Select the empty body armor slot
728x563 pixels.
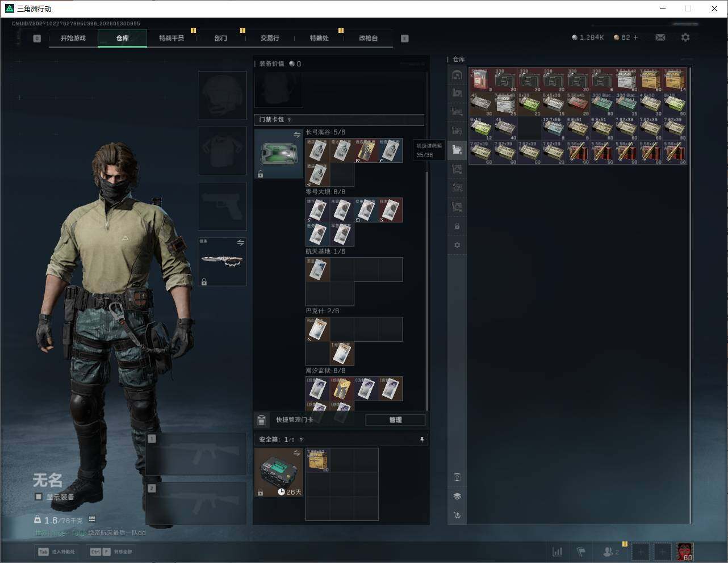pos(222,151)
